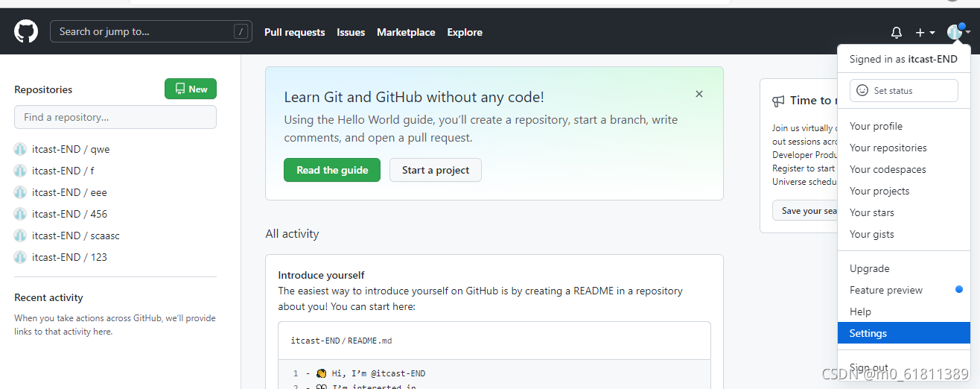
Task: Click the Introduce yourself heading
Action: tap(322, 275)
